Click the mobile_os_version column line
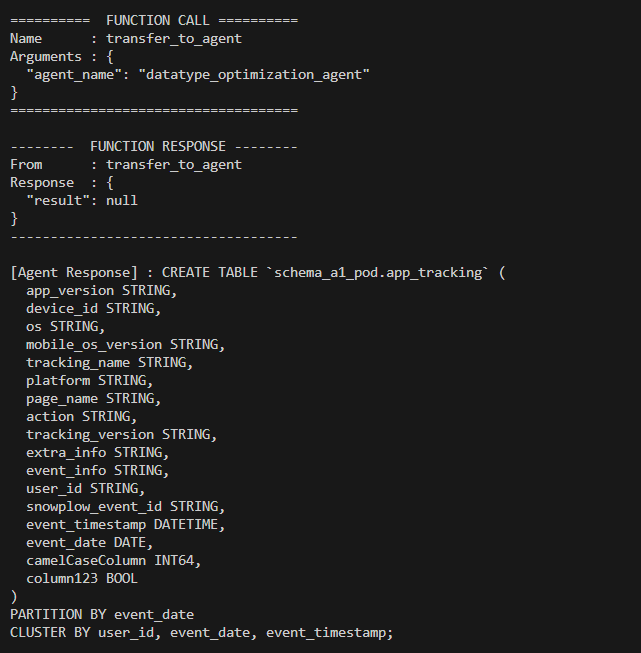 pyautogui.click(x=125, y=344)
